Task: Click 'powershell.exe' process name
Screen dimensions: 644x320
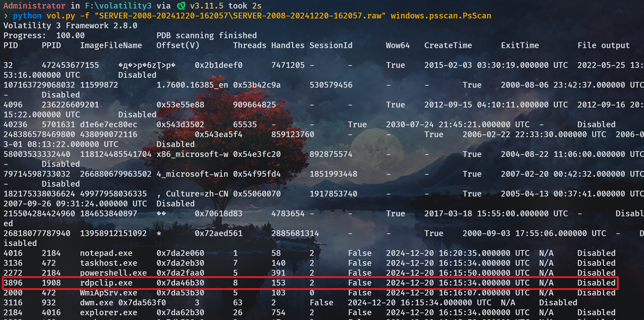Action: point(113,273)
